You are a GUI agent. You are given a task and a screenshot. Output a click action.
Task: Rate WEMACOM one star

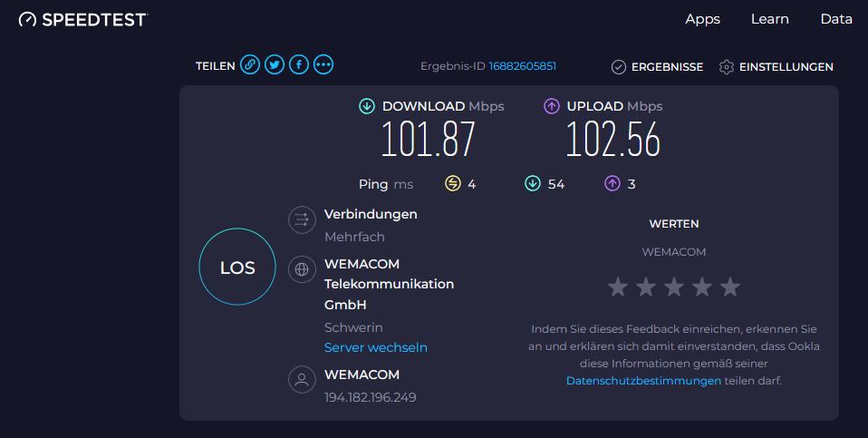[x=618, y=287]
